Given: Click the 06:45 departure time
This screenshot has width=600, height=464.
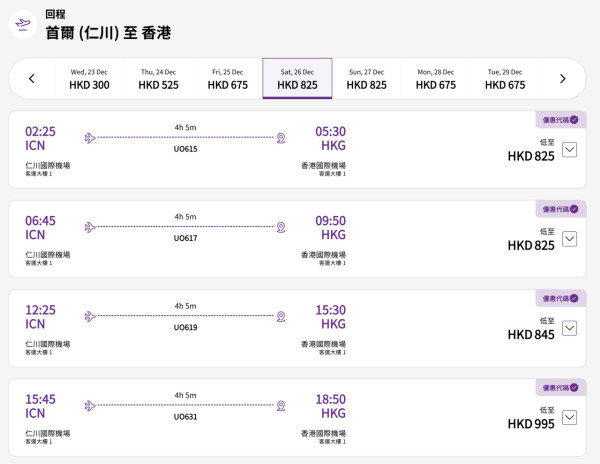Looking at the screenshot, I should pyautogui.click(x=40, y=221).
